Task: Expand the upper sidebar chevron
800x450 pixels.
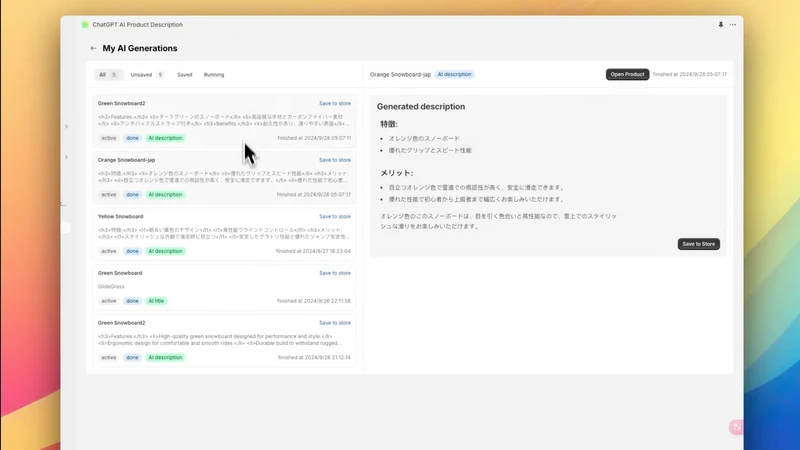Action: (66, 127)
